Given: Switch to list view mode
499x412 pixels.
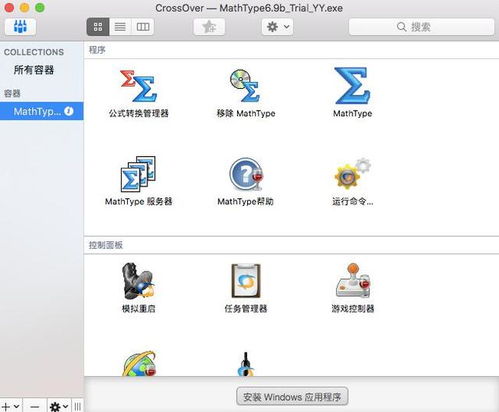Looking at the screenshot, I should click(x=120, y=27).
